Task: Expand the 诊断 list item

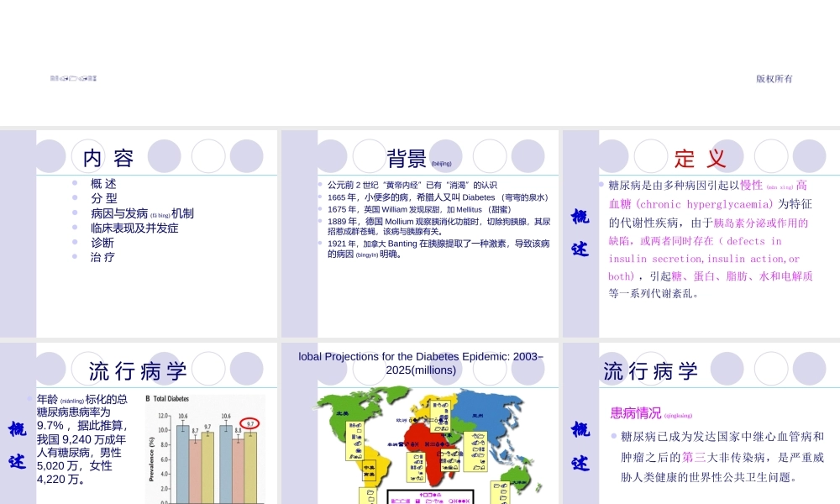Action: tap(101, 242)
